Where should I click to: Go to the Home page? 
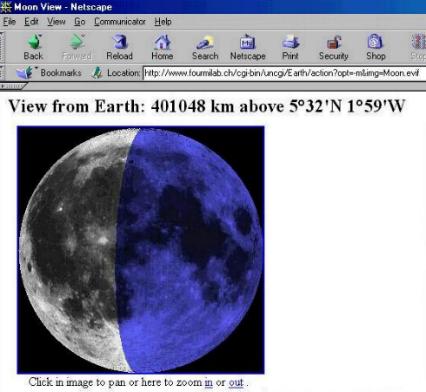pos(162,47)
